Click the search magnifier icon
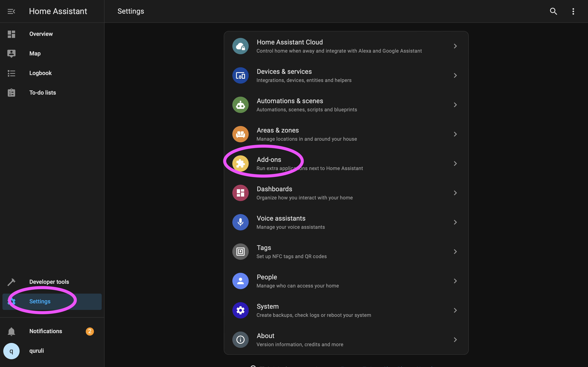 click(553, 11)
